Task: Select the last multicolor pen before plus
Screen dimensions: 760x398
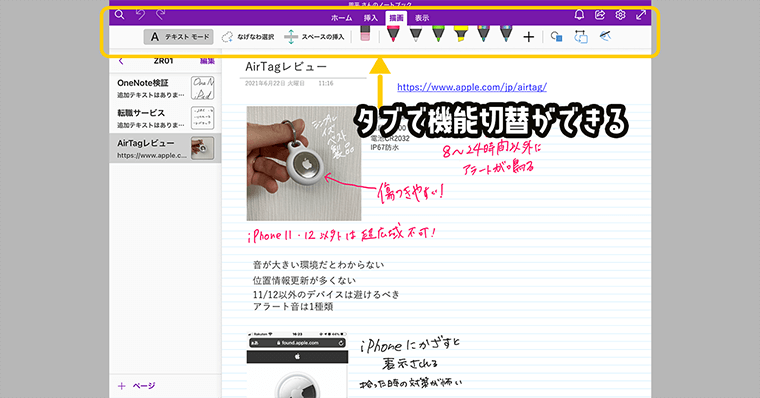Action: tap(506, 34)
